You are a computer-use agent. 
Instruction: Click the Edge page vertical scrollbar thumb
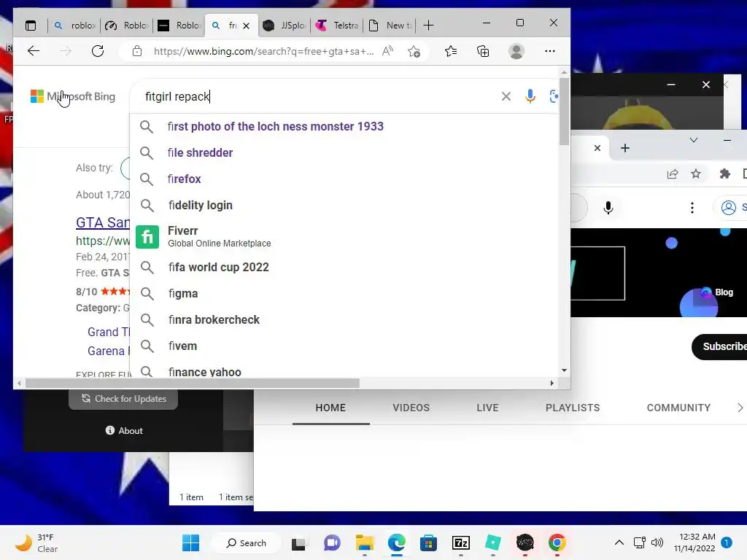point(564,111)
